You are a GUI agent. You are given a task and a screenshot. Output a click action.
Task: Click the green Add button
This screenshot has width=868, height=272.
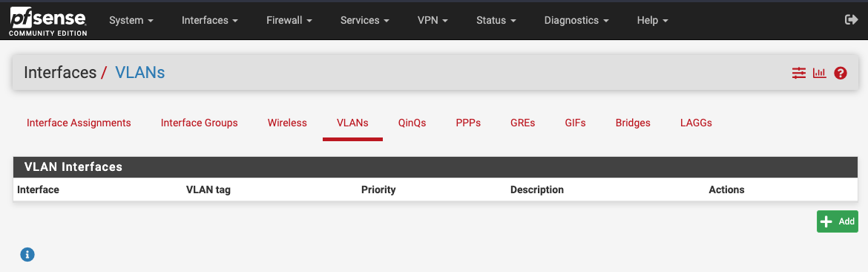click(837, 221)
